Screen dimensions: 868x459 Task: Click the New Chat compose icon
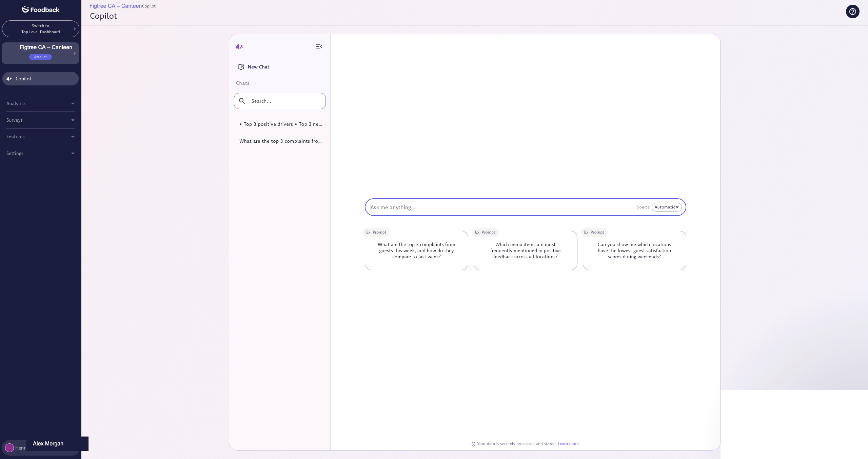(241, 67)
